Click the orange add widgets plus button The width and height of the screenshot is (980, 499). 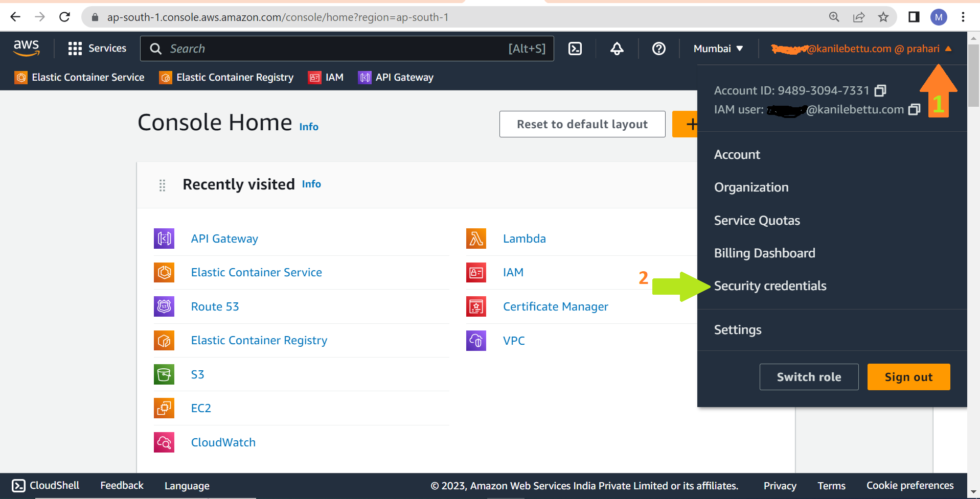coord(686,124)
